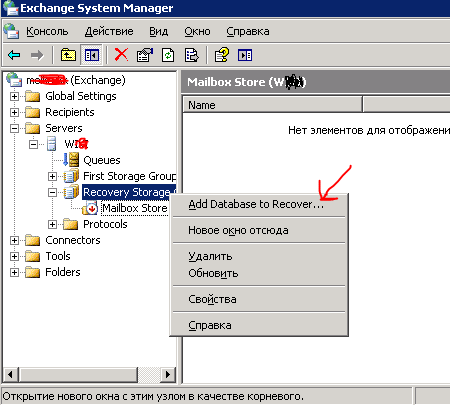Click the Global Settings folder icon
The height and width of the screenshot is (405, 450).
[x=33, y=96]
